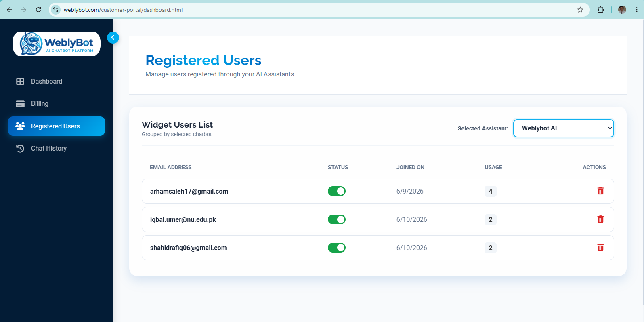
Task: Click the Grouped by selected chatbot subtitle
Action: 176,134
